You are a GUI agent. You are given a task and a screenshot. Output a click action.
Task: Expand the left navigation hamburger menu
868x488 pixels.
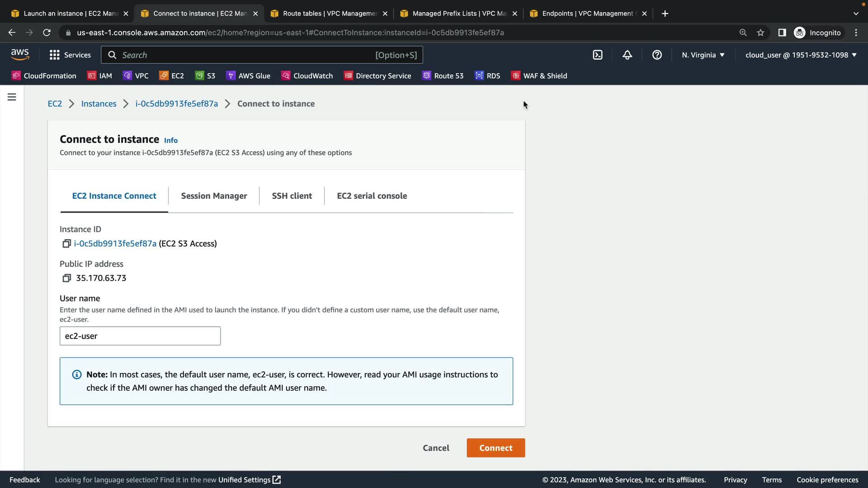pyautogui.click(x=12, y=97)
